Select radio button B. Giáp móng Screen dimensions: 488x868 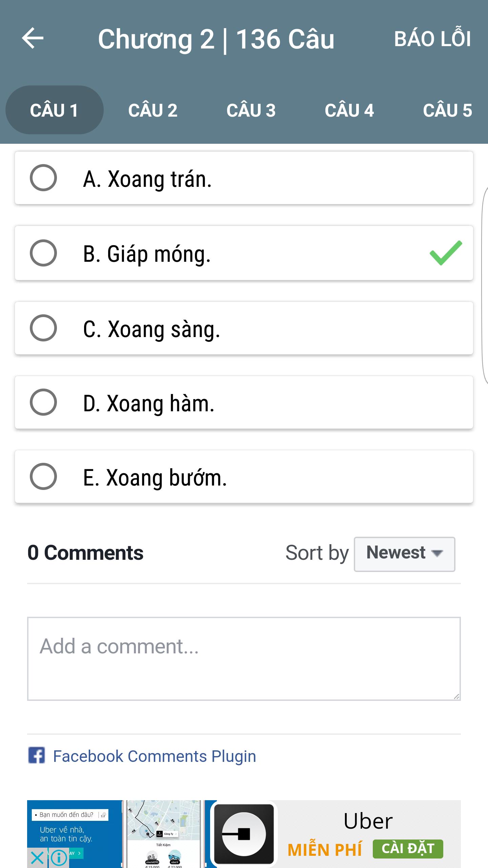(x=43, y=253)
